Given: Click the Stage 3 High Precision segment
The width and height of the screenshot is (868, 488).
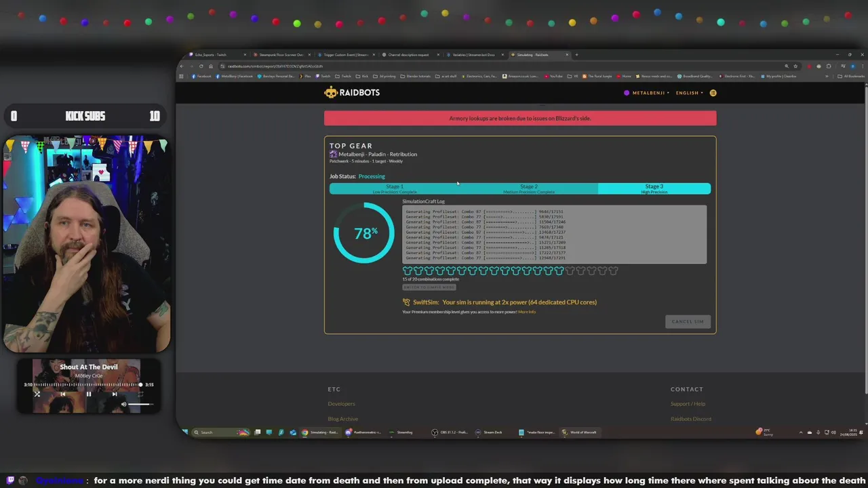Looking at the screenshot, I should tap(654, 188).
